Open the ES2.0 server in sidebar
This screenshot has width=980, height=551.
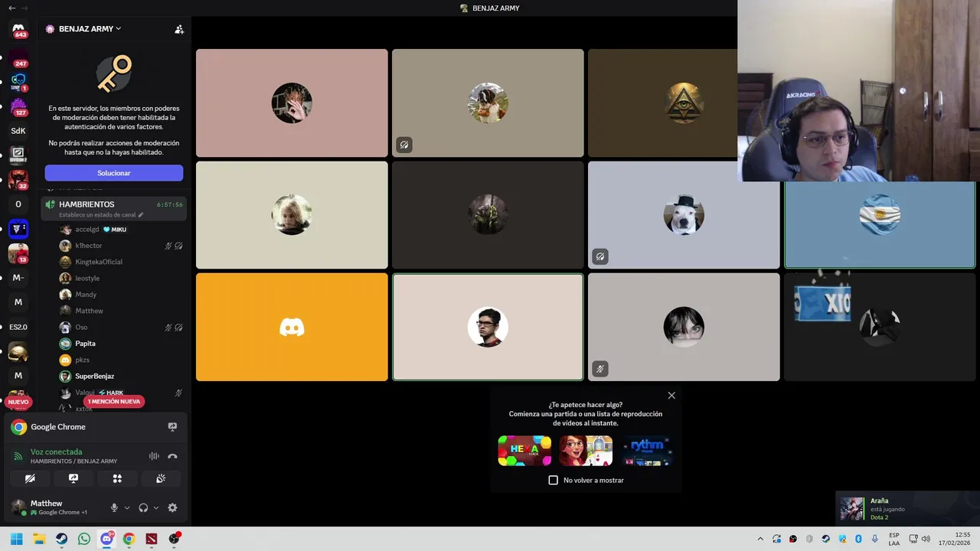coord(18,327)
